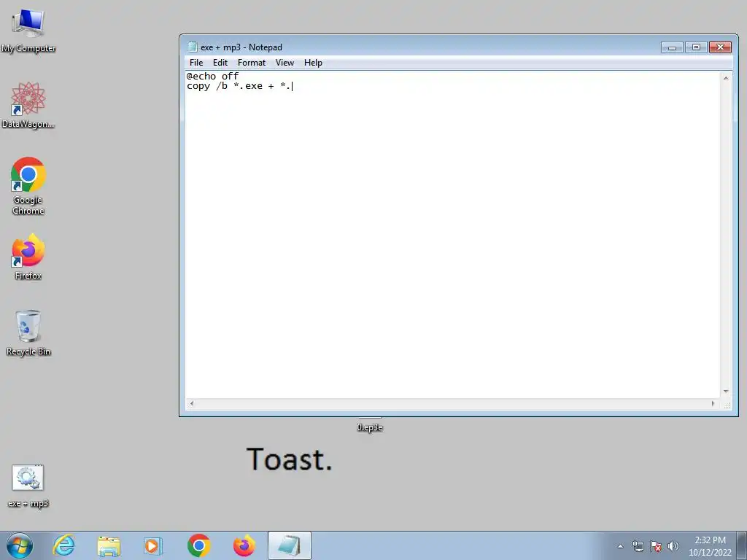Open the Action Center flag icon
The width and height of the screenshot is (747, 560).
point(656,546)
